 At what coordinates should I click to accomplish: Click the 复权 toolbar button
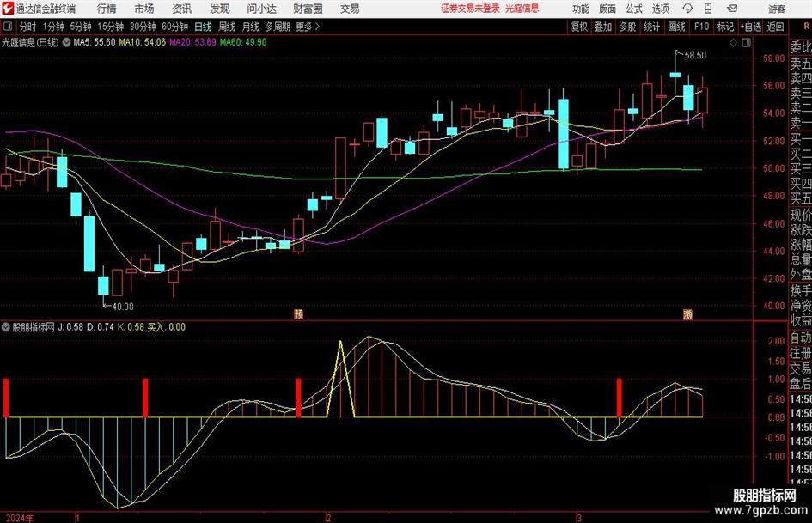[x=579, y=27]
